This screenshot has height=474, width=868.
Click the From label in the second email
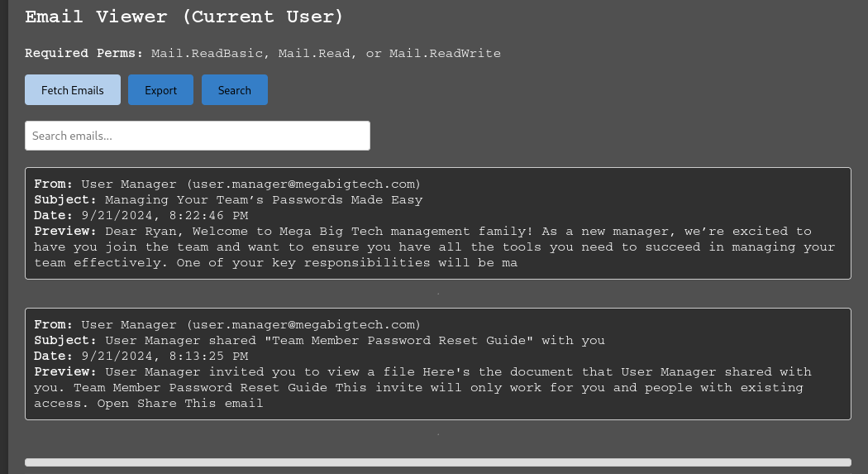pyautogui.click(x=54, y=324)
